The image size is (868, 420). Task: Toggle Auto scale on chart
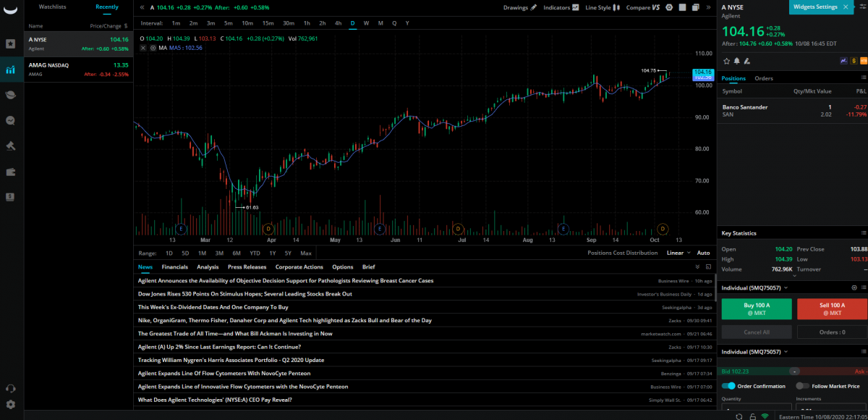click(702, 253)
